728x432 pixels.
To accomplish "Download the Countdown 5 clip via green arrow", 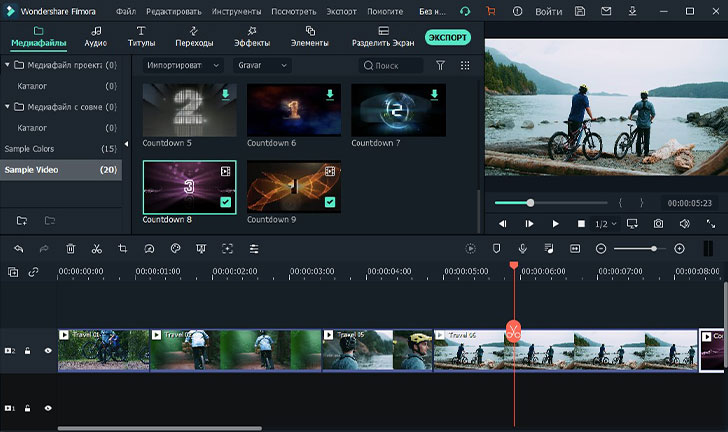I will pos(225,95).
